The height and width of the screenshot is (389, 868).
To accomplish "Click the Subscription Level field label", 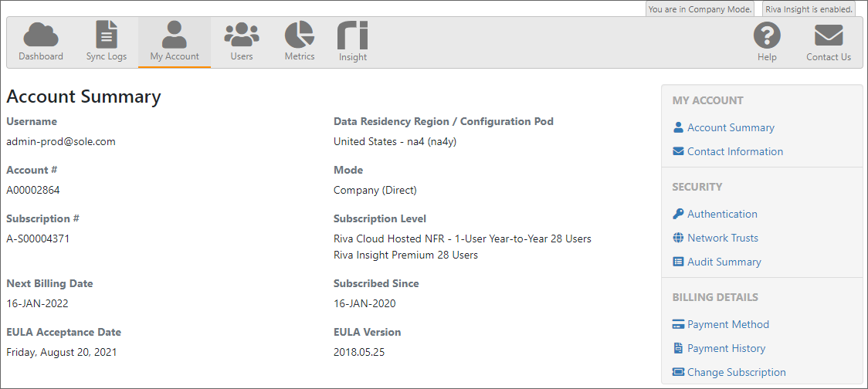I will click(380, 219).
